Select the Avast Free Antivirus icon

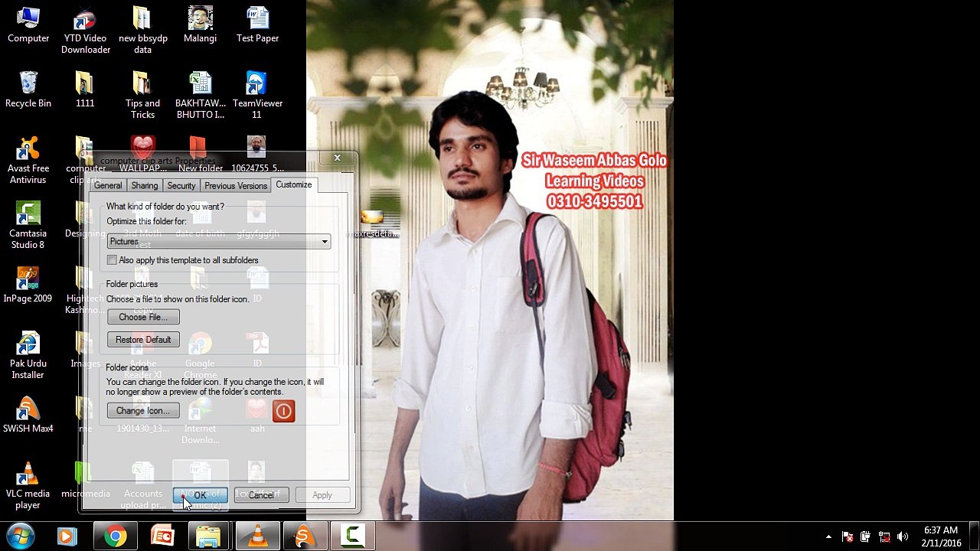click(28, 161)
